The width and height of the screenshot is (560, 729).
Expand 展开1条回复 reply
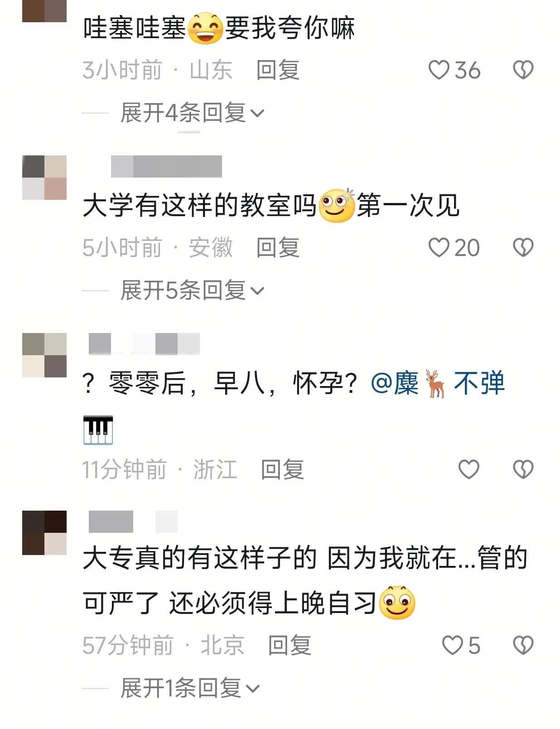click(x=190, y=688)
